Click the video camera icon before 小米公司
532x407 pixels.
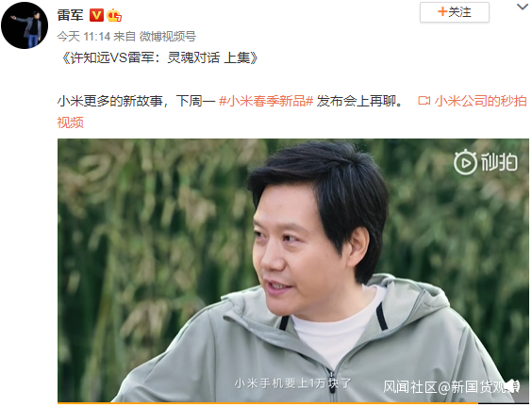(x=424, y=101)
